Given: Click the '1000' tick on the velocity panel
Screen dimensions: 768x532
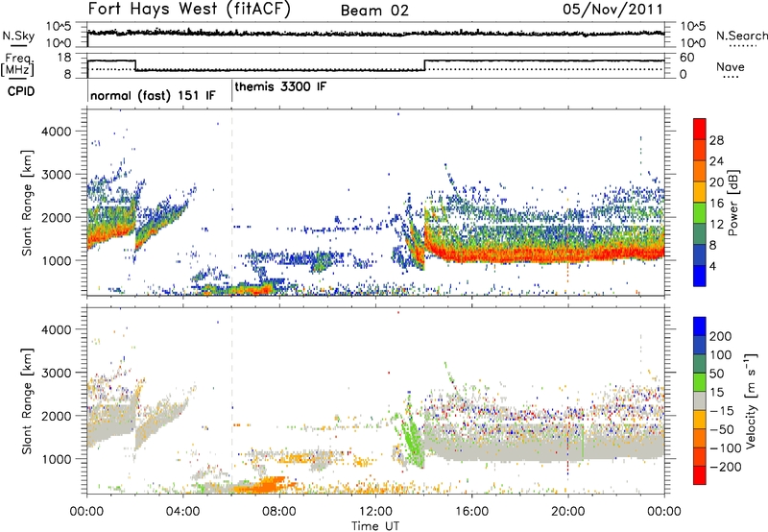Looking at the screenshot, I should coord(57,459).
